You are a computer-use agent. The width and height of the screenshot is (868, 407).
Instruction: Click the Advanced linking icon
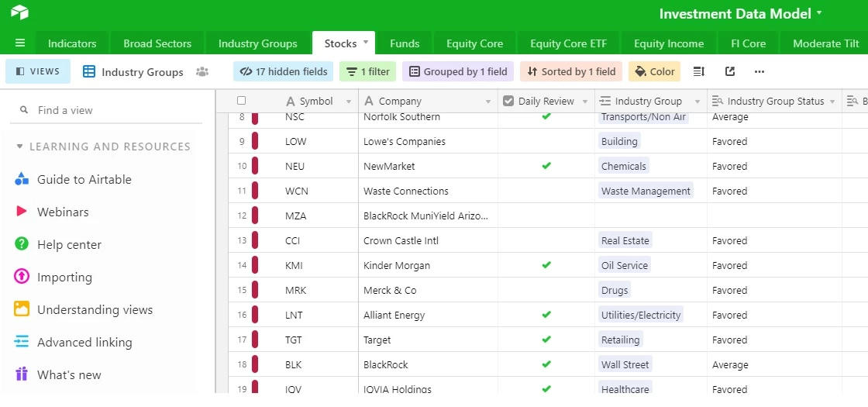tap(22, 342)
